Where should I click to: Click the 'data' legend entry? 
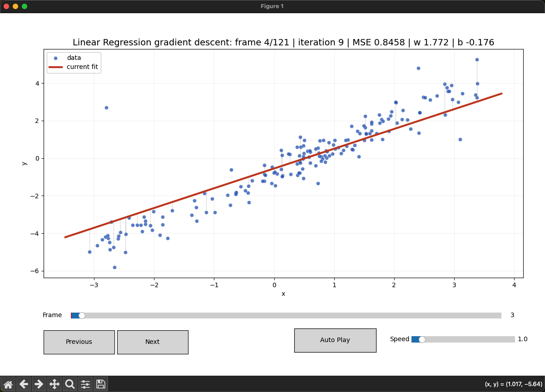(x=74, y=58)
